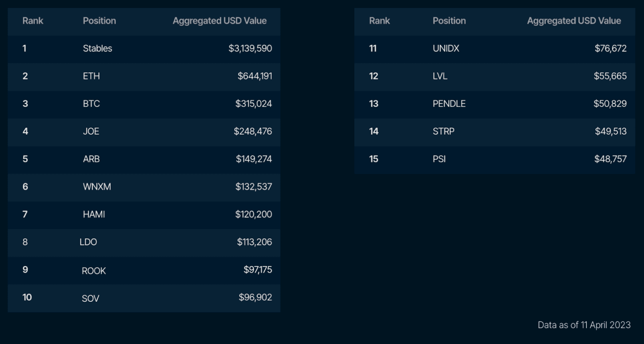Click the PENDLE position label
This screenshot has height=344, width=644.
point(449,104)
